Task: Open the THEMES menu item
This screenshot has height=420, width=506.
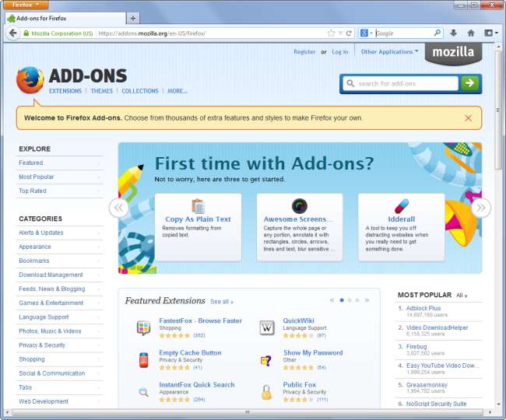Action: point(102,91)
